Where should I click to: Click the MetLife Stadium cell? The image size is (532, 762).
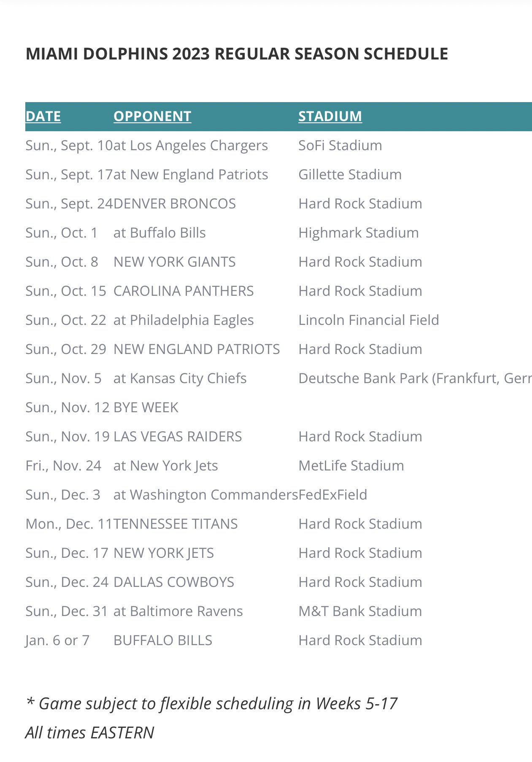(351, 466)
